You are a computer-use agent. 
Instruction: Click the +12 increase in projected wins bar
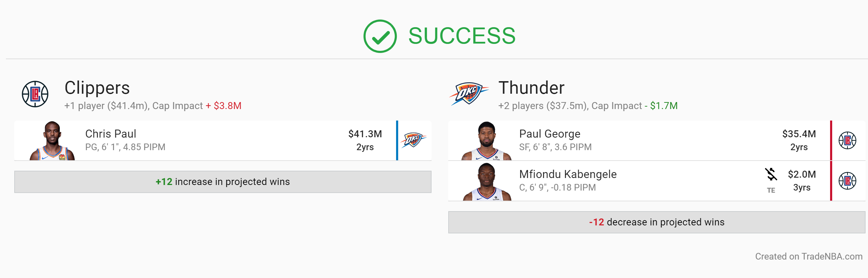[223, 182]
